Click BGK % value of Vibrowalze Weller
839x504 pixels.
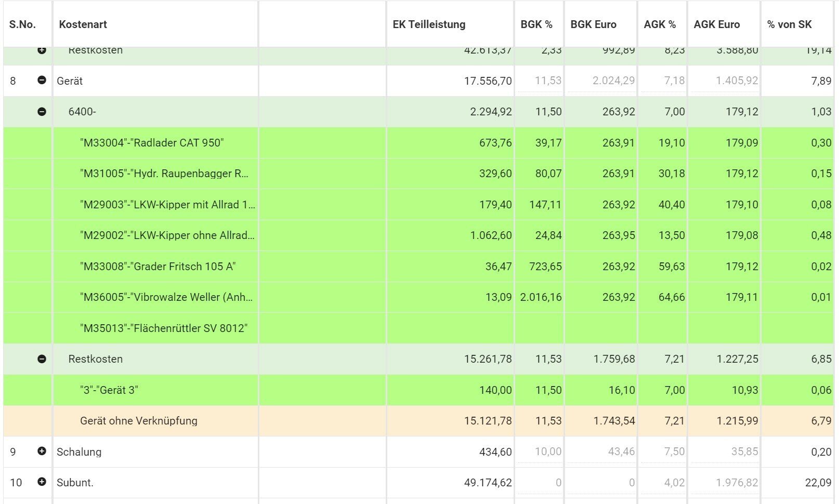point(540,297)
